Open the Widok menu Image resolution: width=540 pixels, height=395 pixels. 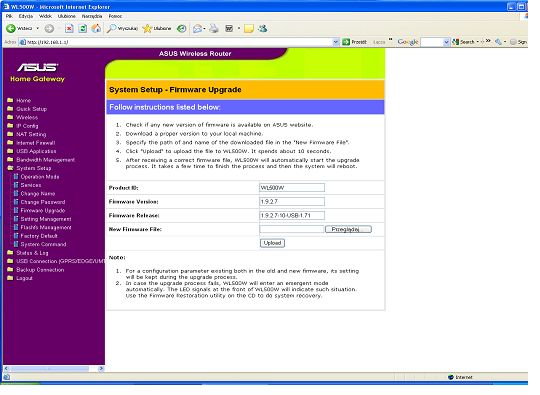(45, 16)
